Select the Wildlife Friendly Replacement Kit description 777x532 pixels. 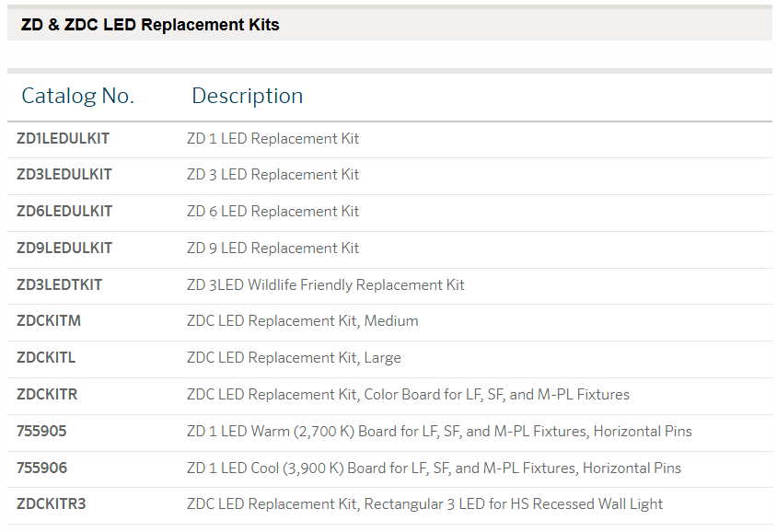pos(325,285)
